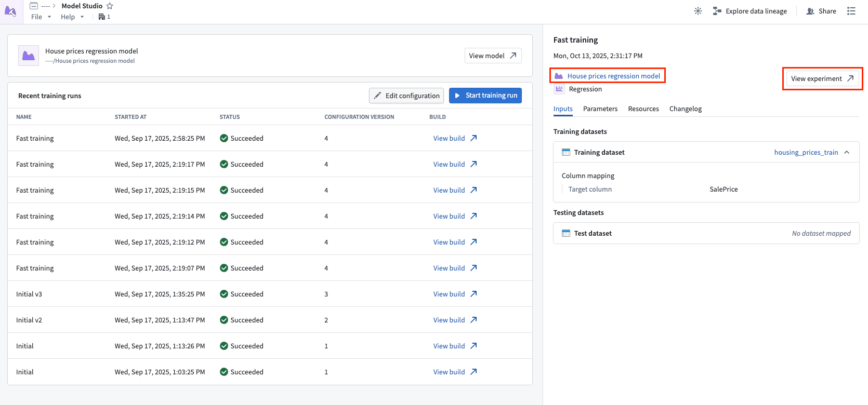Select the 2:19:17 PM Fast training row
This screenshot has width=868, height=405.
point(270,164)
